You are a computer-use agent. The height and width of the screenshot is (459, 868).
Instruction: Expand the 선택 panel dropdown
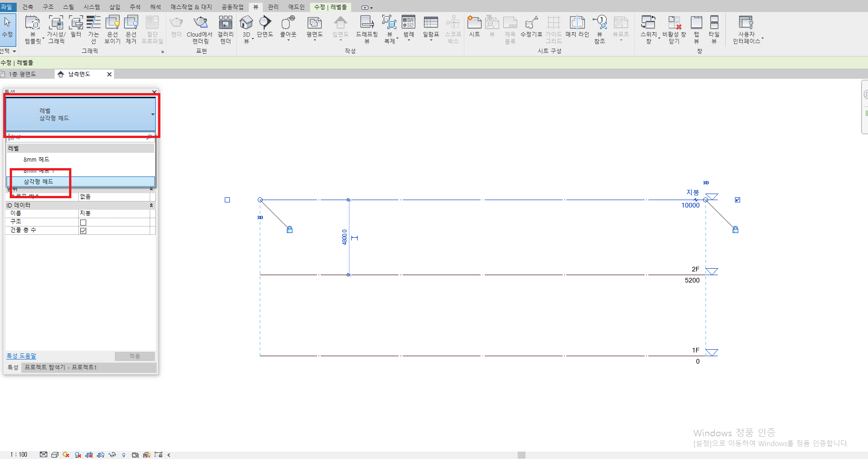(9, 51)
